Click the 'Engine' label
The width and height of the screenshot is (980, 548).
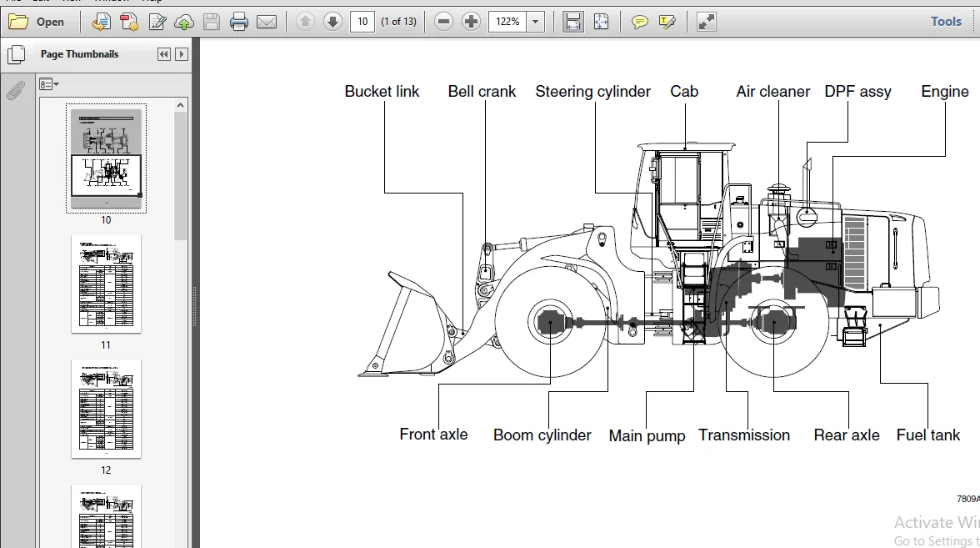945,92
